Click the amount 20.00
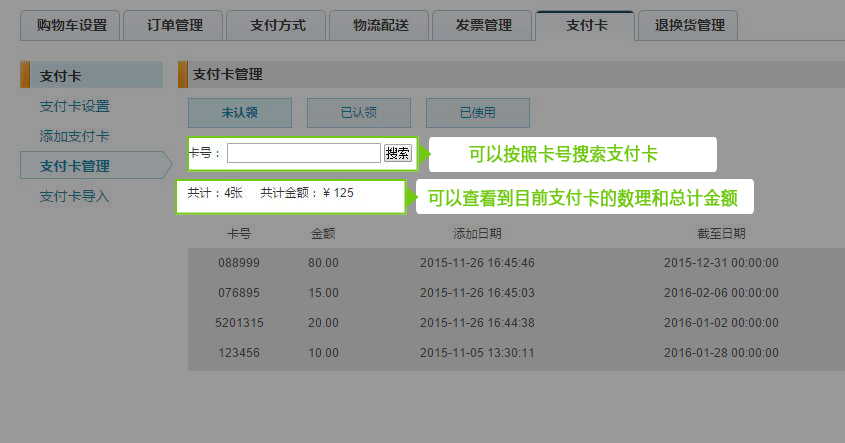845x443 pixels. 323,323
